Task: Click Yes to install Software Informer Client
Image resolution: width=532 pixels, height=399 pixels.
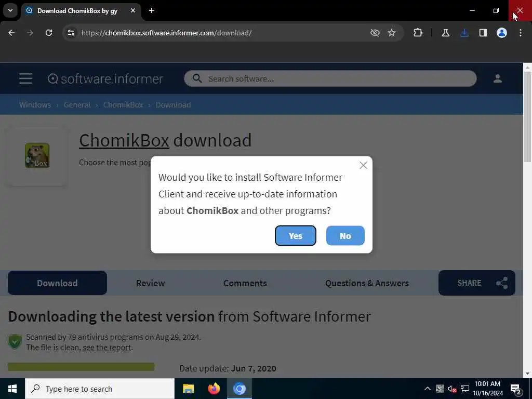Action: pos(295,235)
